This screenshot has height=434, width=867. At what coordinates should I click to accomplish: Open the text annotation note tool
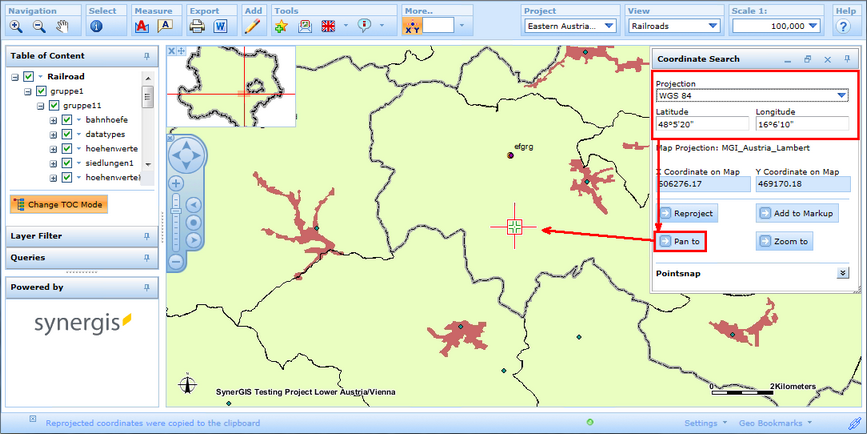[165, 26]
